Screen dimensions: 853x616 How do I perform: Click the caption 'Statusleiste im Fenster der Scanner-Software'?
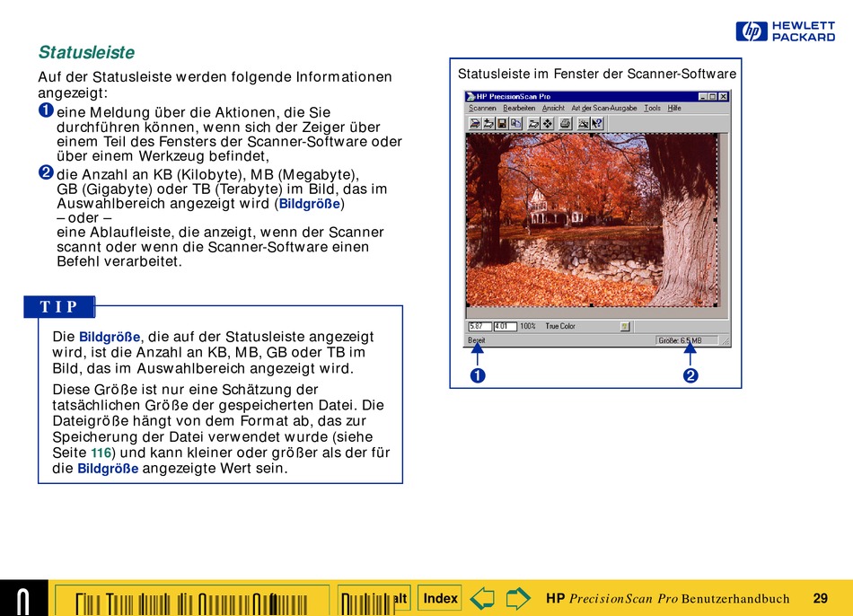(597, 74)
